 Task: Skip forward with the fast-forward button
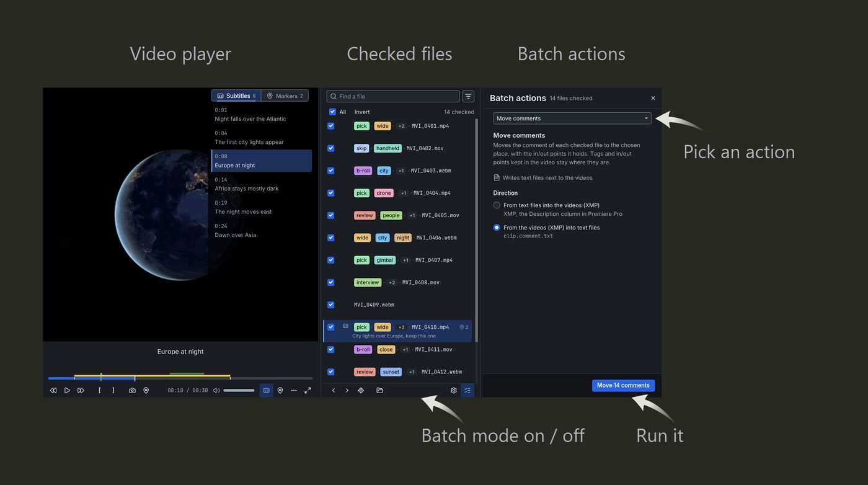(x=81, y=390)
